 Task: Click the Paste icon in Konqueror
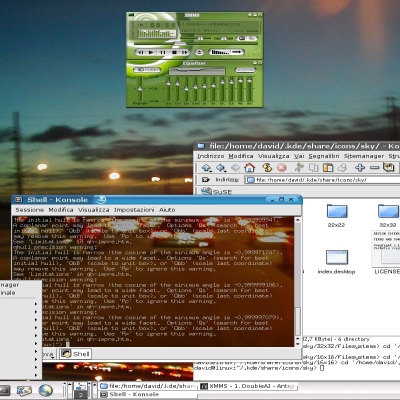[x=328, y=167]
